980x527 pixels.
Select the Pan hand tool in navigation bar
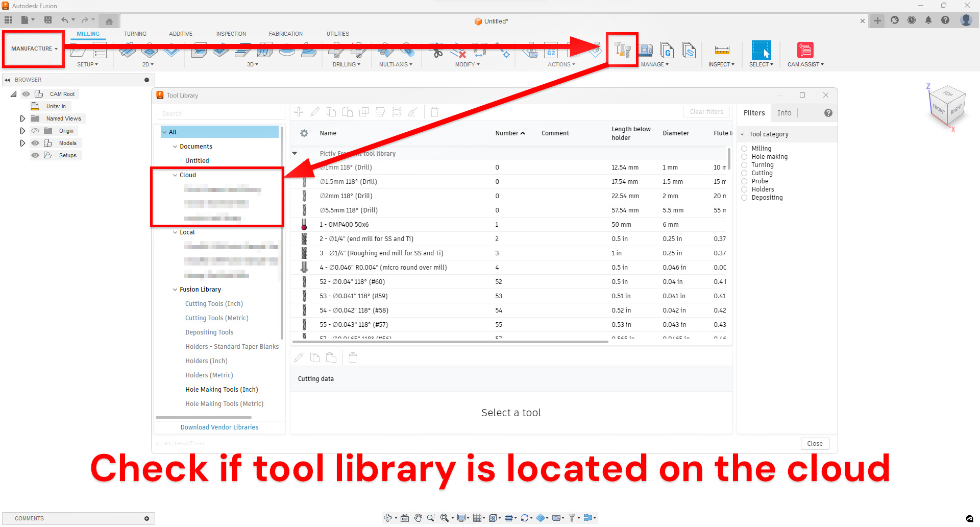418,518
